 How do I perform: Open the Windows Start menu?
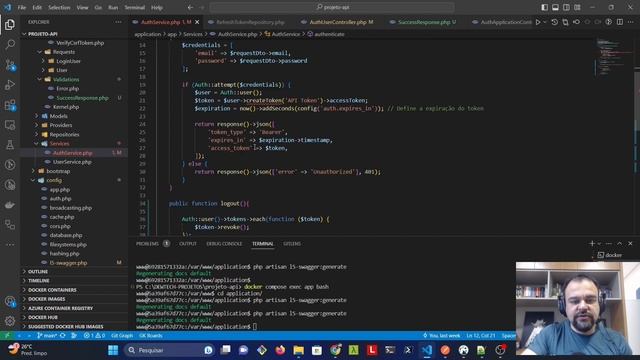point(113,350)
